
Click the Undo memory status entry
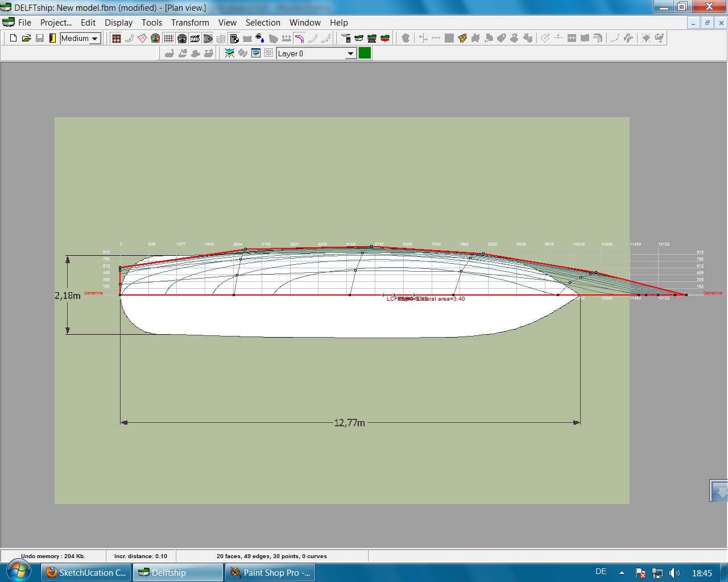pos(53,556)
